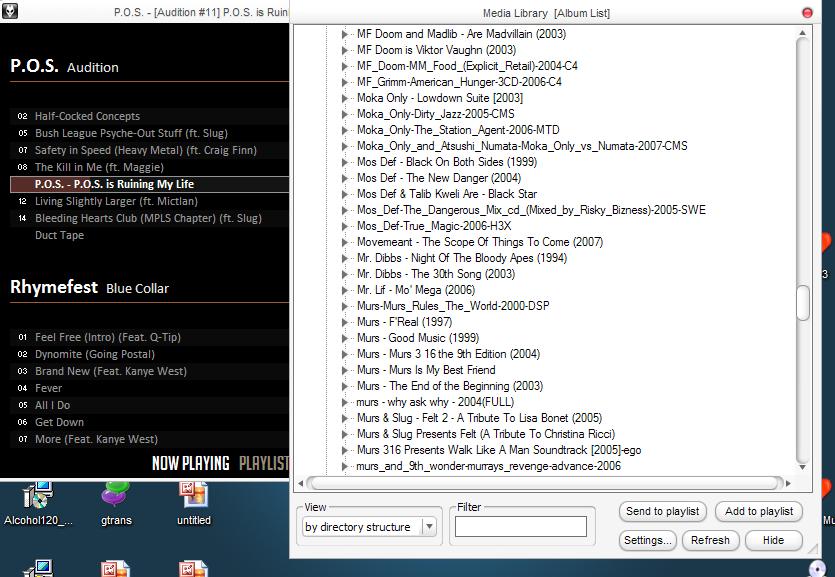
Task: Expand Moka Only - Lowdown Suite node
Action: point(345,98)
